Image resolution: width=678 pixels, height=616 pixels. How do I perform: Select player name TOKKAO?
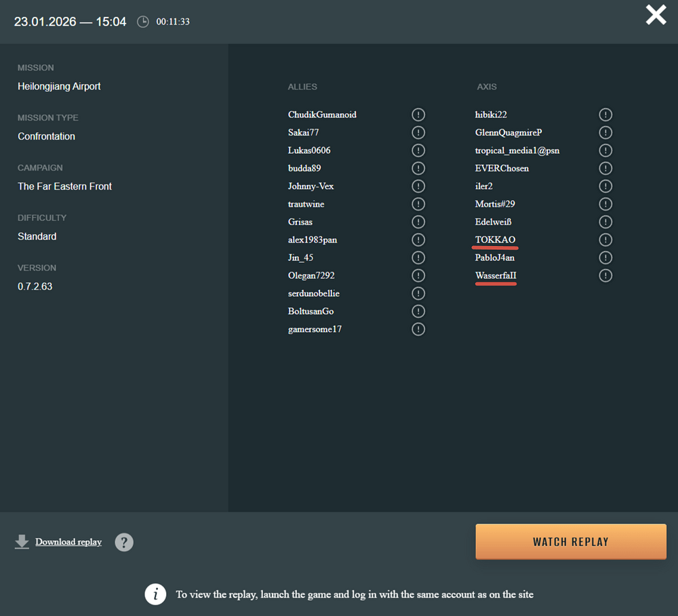(x=495, y=240)
